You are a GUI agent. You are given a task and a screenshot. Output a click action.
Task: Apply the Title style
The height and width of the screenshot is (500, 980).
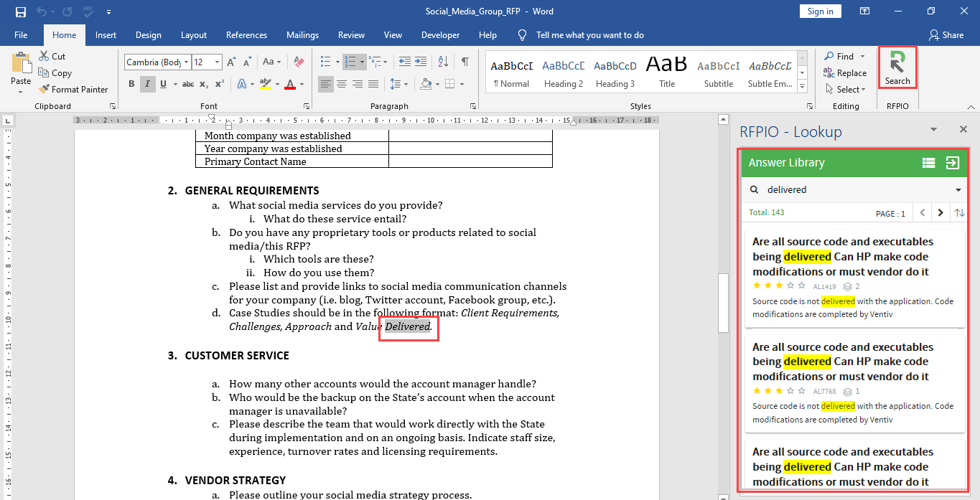click(667, 73)
